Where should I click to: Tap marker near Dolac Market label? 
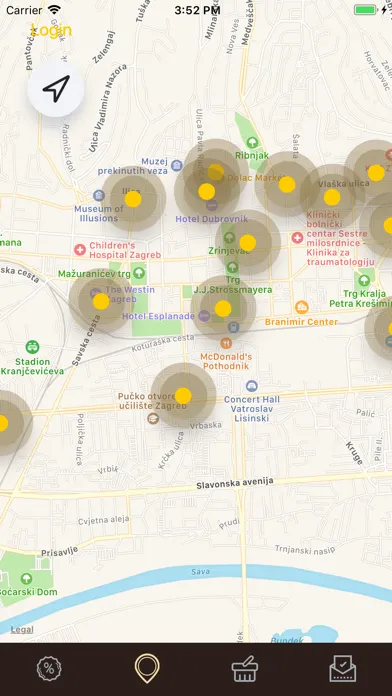pos(287,184)
